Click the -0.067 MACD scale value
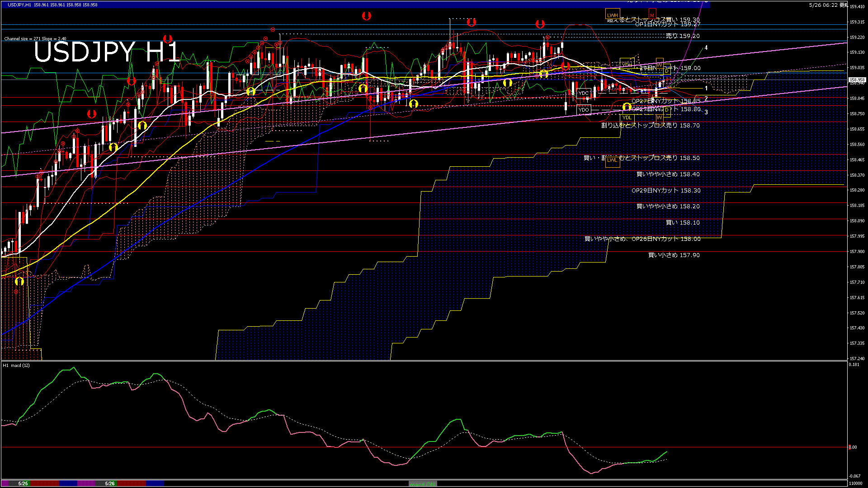 coord(855,476)
